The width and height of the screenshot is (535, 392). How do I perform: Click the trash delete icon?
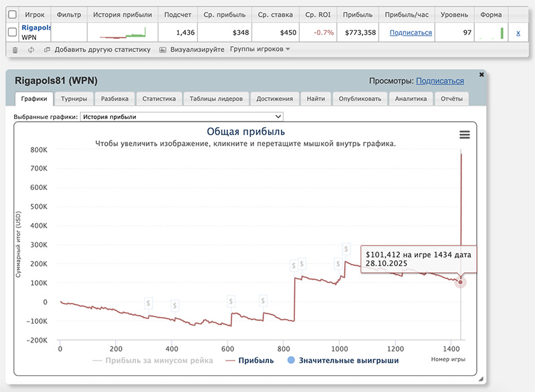point(15,50)
